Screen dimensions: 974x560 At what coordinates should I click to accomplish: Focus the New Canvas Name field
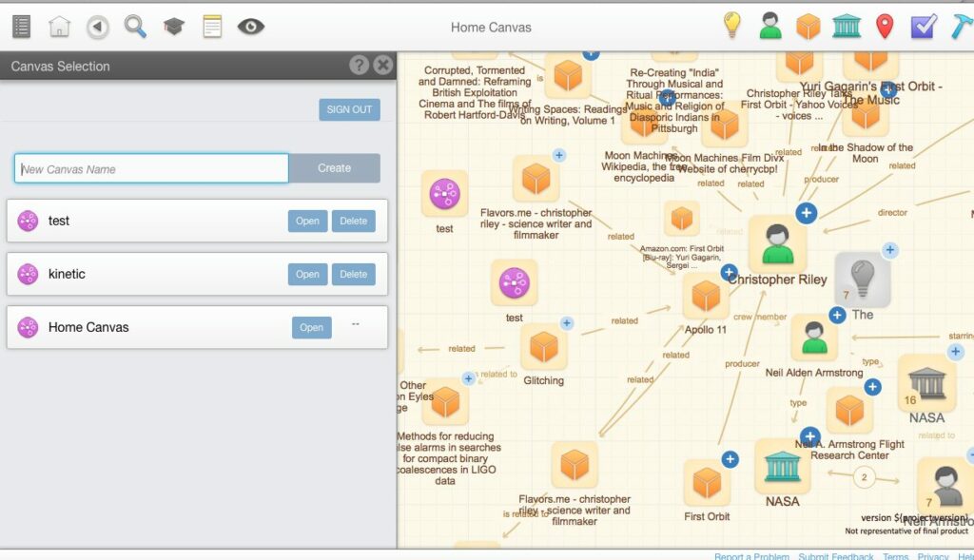[151, 168]
